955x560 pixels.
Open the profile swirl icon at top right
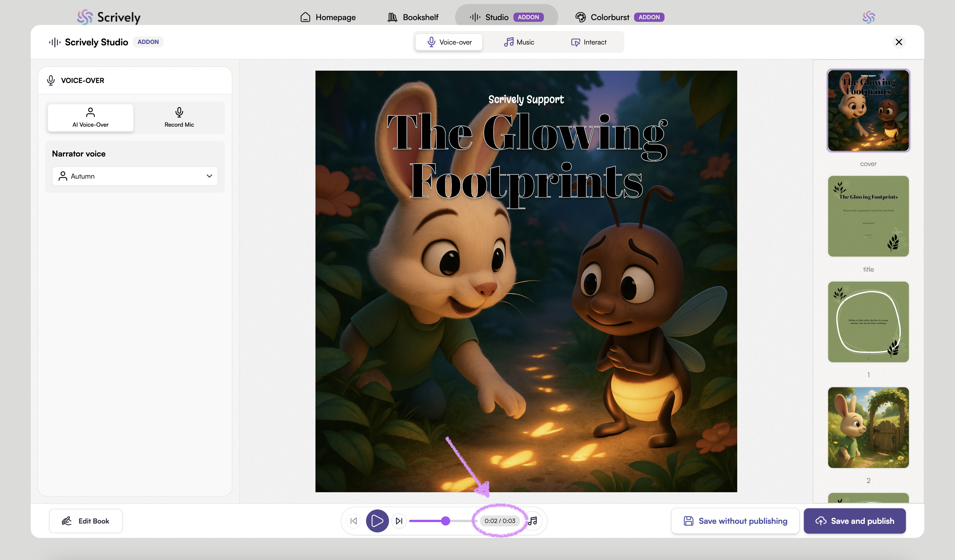tap(868, 17)
